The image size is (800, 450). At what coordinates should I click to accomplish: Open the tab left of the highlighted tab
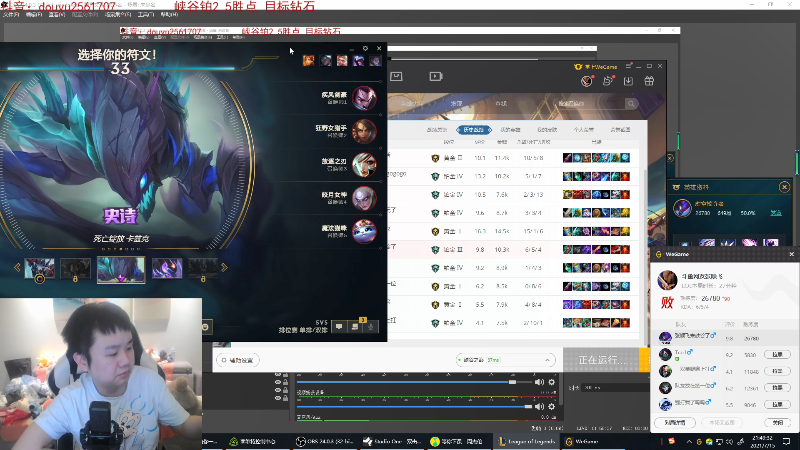point(437,130)
